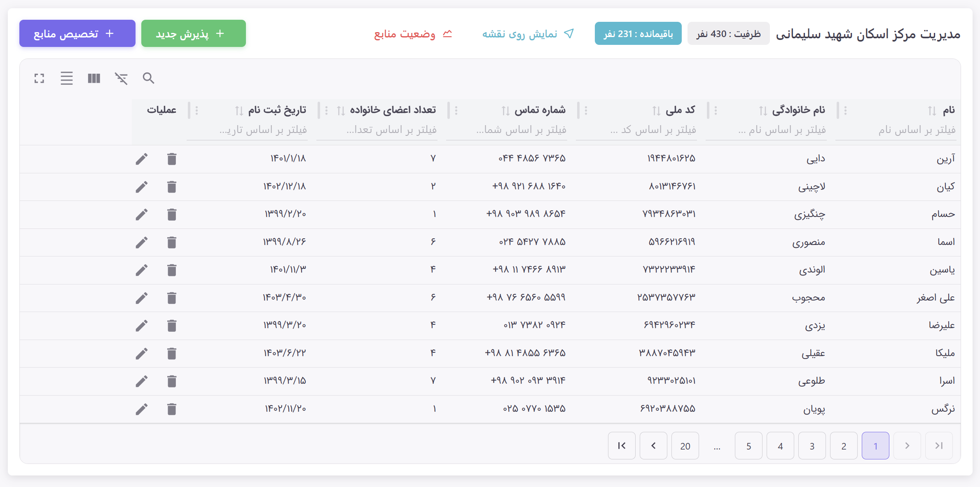The image size is (980, 487).
Task: Clear all filters using the filter-off icon
Action: pyautogui.click(x=122, y=78)
